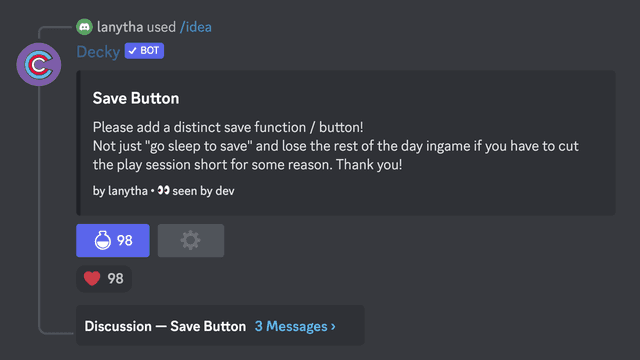Open the 3 Messages thread link
This screenshot has height=360, width=640.
pos(295,327)
